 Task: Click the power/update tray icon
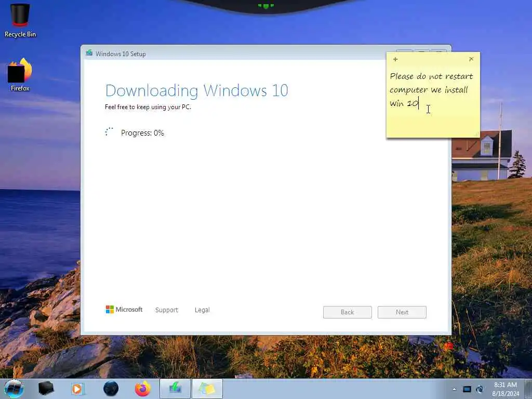tap(480, 389)
